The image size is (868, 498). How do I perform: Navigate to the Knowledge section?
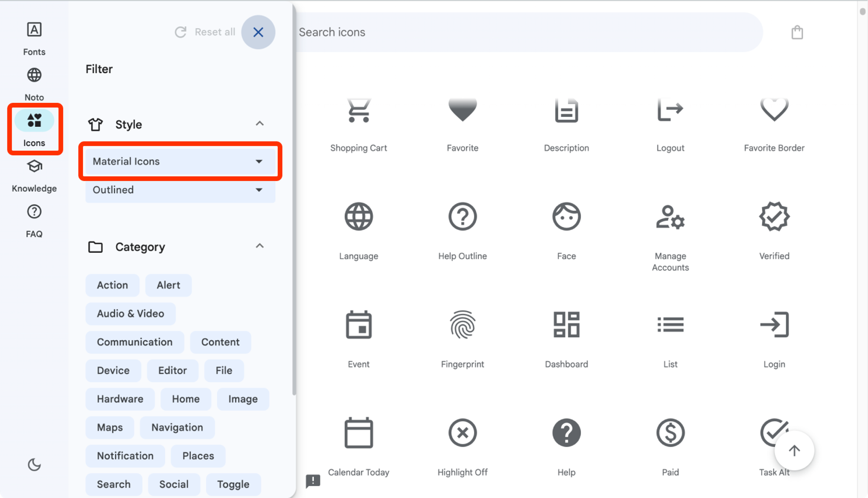(34, 175)
